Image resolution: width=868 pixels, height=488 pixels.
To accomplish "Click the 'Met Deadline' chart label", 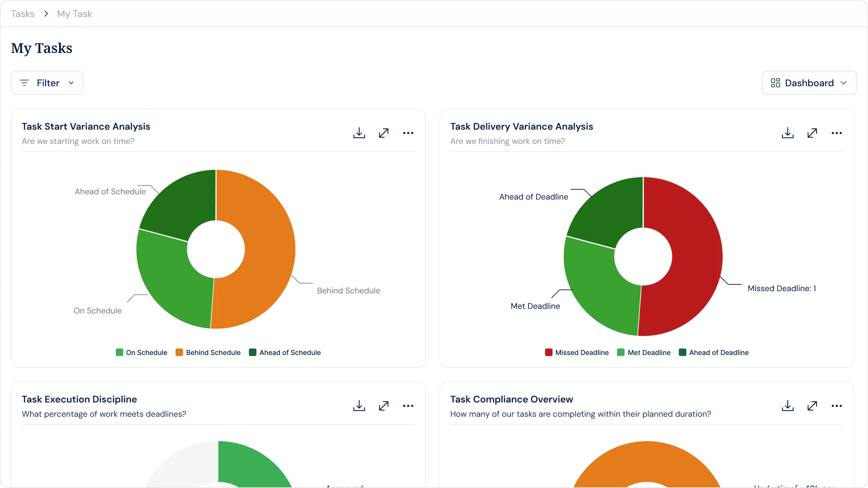I will [536, 306].
